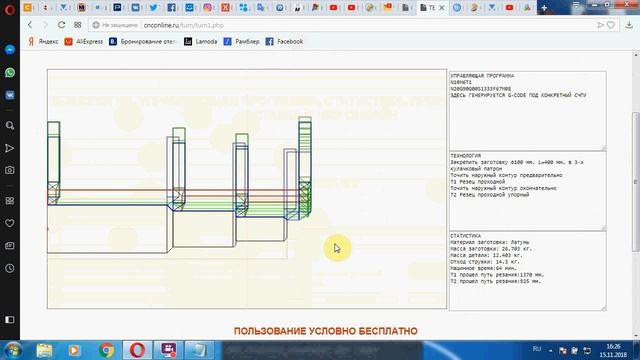Click the RU language indicator in the tray

pos(537,349)
